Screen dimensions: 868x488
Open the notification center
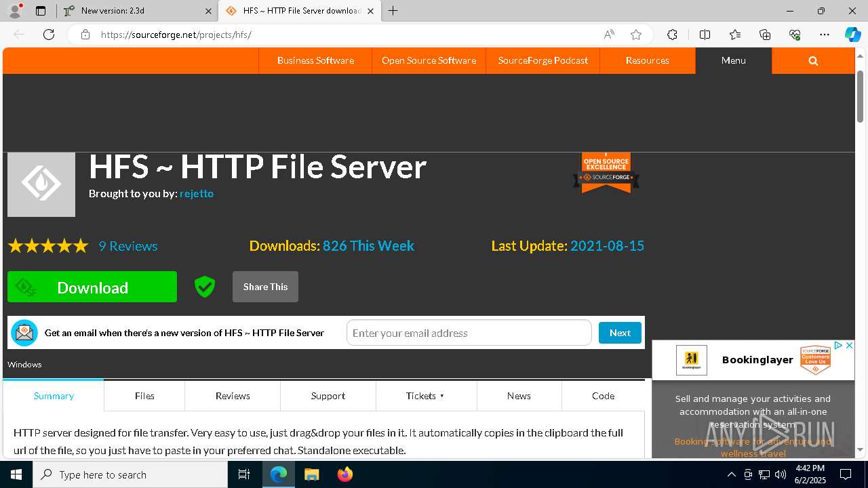[x=846, y=474]
